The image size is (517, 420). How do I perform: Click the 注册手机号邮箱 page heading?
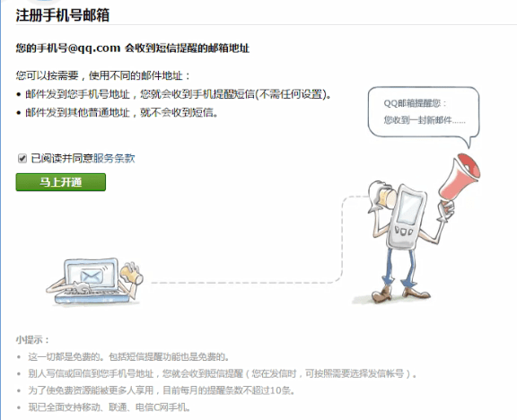point(62,15)
